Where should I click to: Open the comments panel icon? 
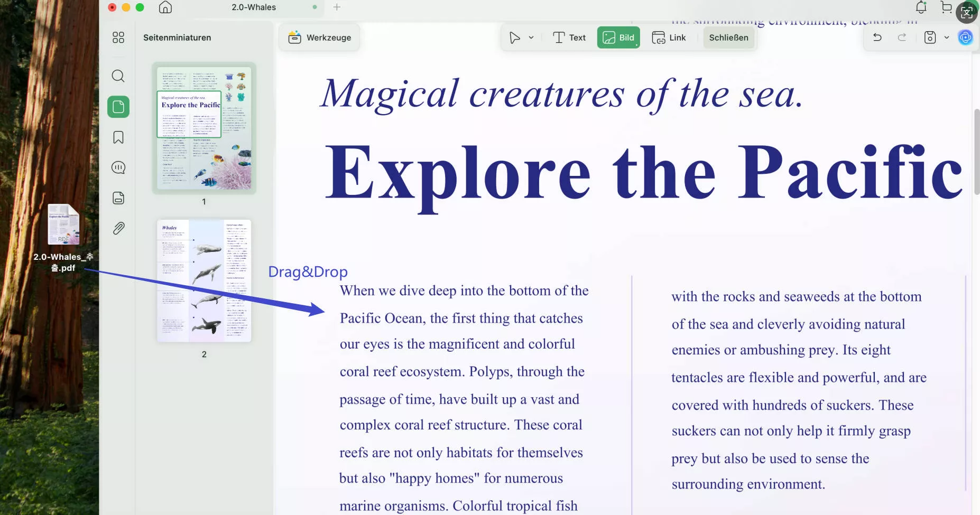(118, 167)
